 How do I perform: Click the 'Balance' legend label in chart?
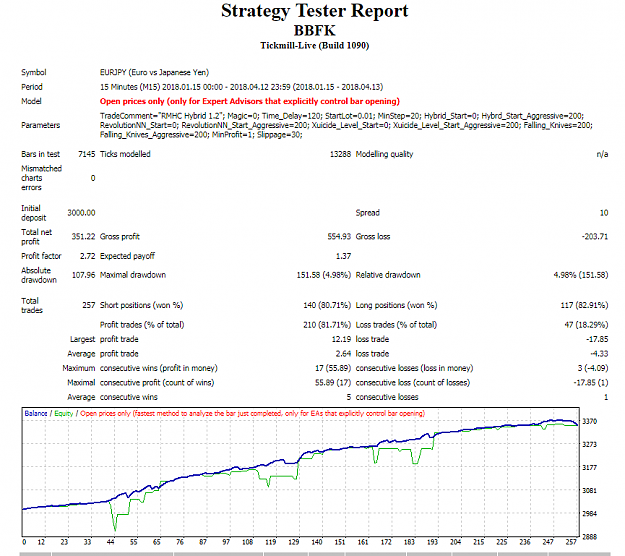pos(36,413)
